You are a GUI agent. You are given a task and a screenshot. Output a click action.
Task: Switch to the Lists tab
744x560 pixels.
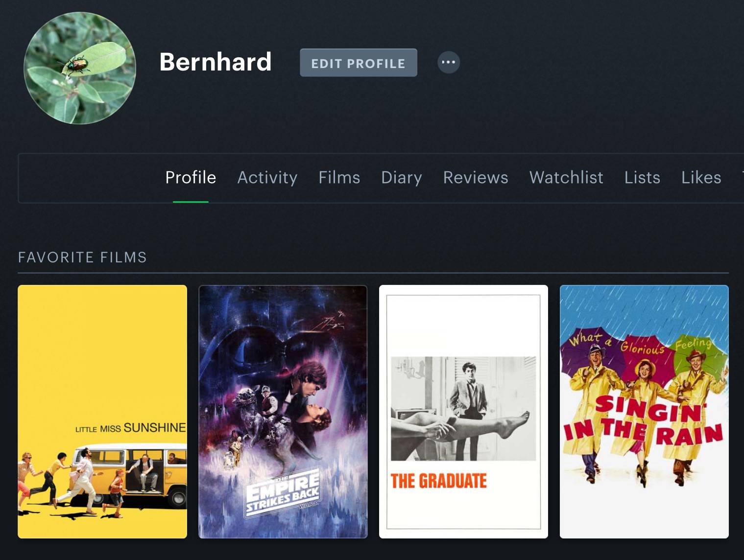642,177
